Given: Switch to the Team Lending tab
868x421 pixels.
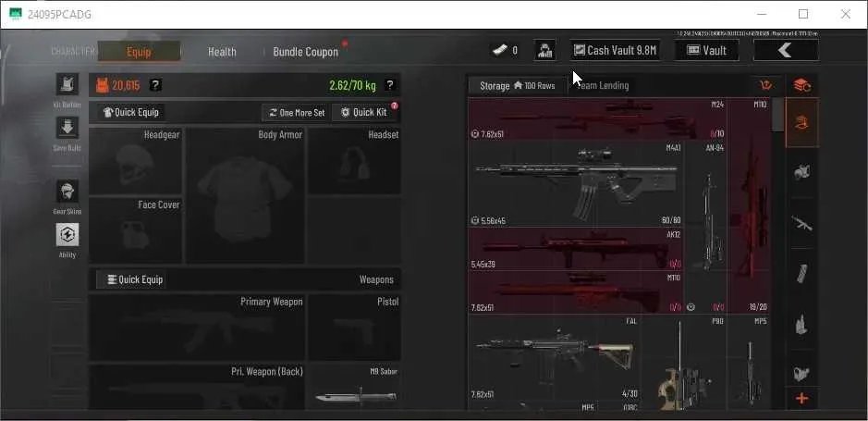Looking at the screenshot, I should tap(603, 85).
